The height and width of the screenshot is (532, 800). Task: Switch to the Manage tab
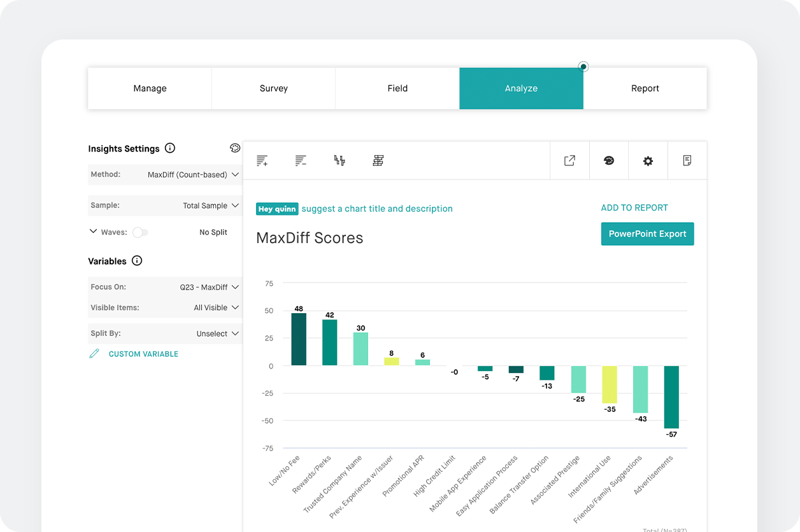click(150, 88)
